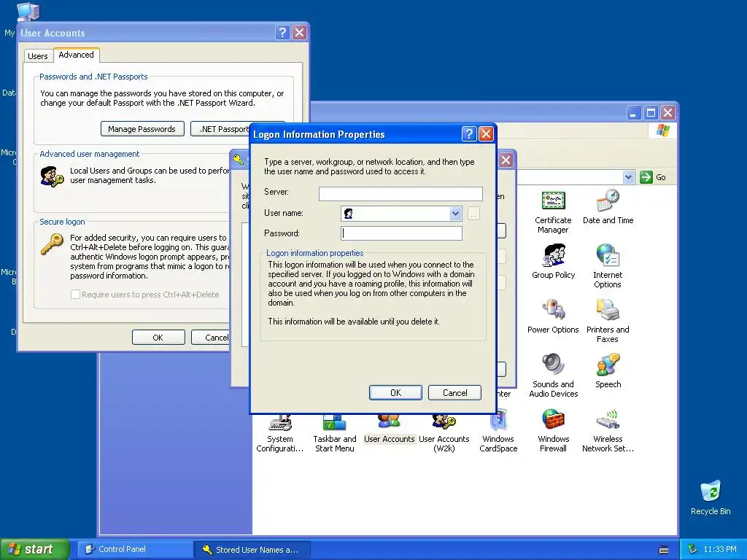Open the Taskbar and Start Menu icon
Image resolution: width=747 pixels, height=560 pixels.
click(334, 422)
